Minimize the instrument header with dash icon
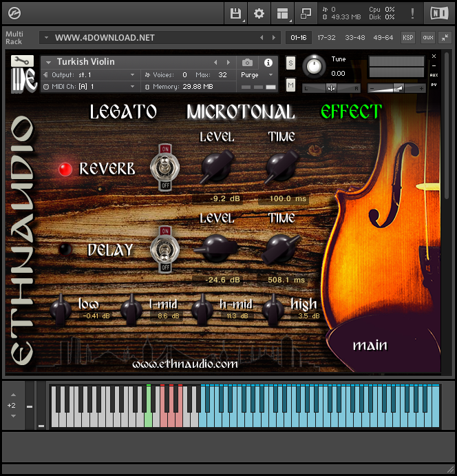This screenshot has height=476, width=457. [x=434, y=65]
